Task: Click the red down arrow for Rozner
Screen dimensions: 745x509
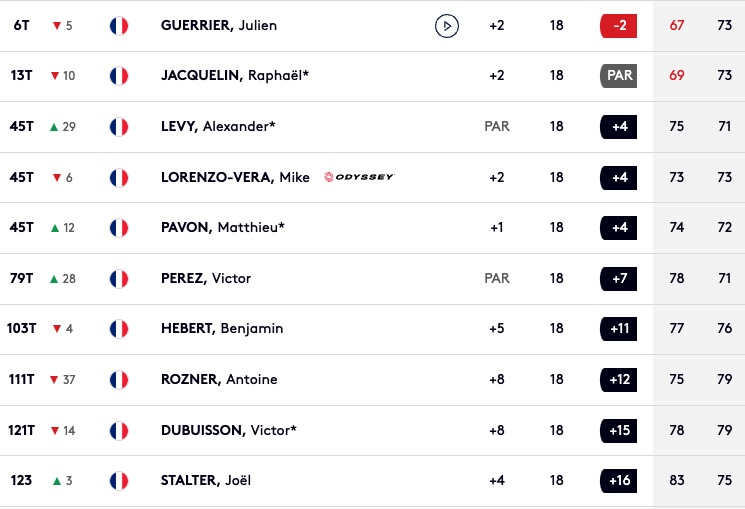Action: pyautogui.click(x=54, y=379)
